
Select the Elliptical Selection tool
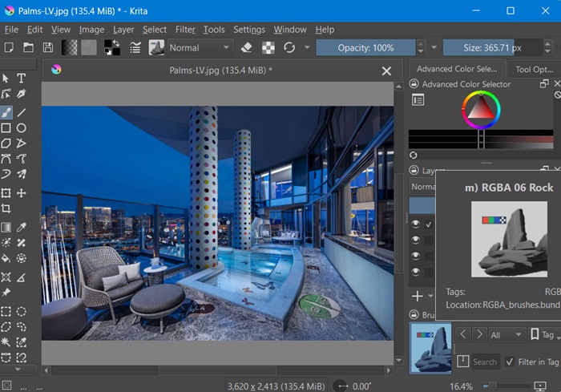[22, 312]
